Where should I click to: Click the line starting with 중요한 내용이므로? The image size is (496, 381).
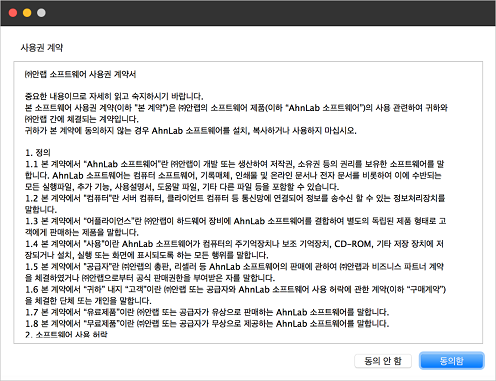(114, 96)
